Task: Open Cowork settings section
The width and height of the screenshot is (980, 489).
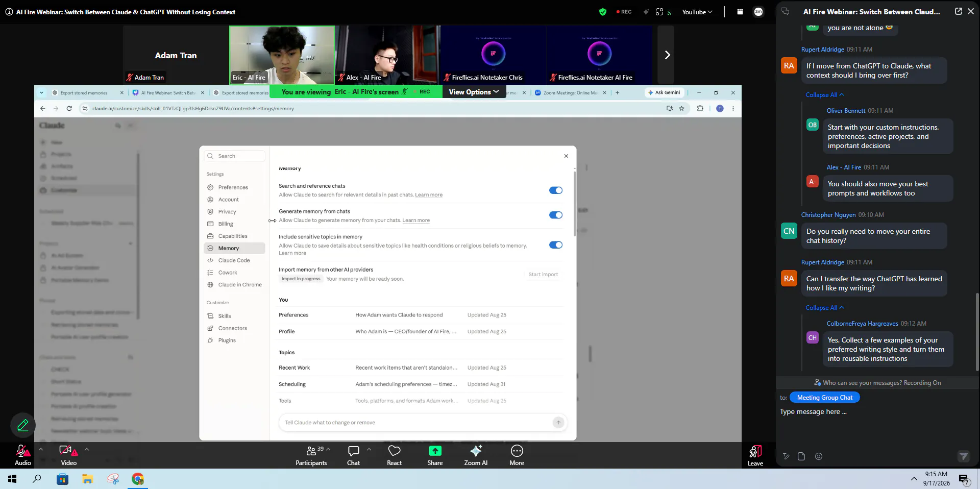Action: pyautogui.click(x=234, y=273)
